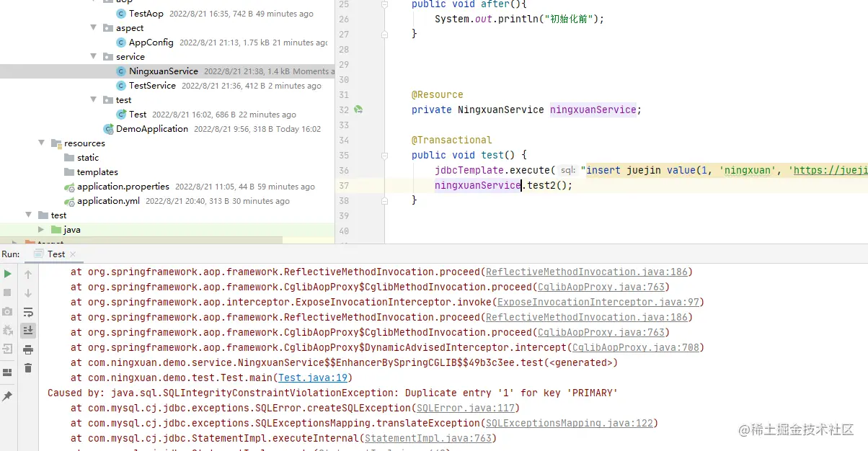Click Down the Stack Trace arrow

coord(28,293)
